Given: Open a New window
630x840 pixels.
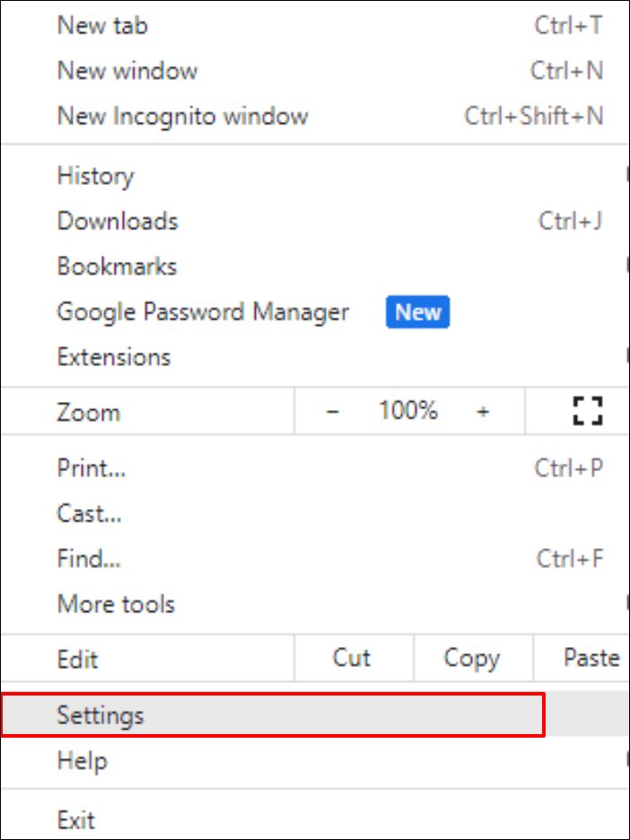Looking at the screenshot, I should (127, 70).
